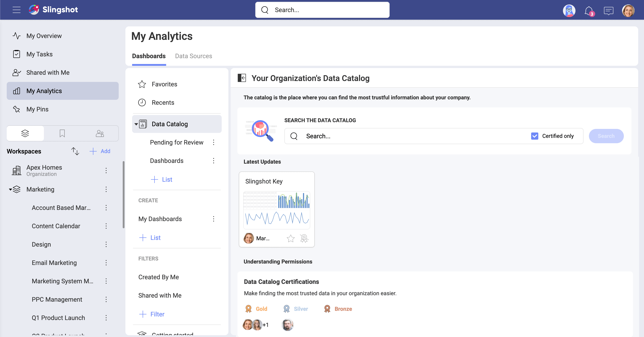
Task: Open options for Q1 Product Launch
Action: [106, 318]
